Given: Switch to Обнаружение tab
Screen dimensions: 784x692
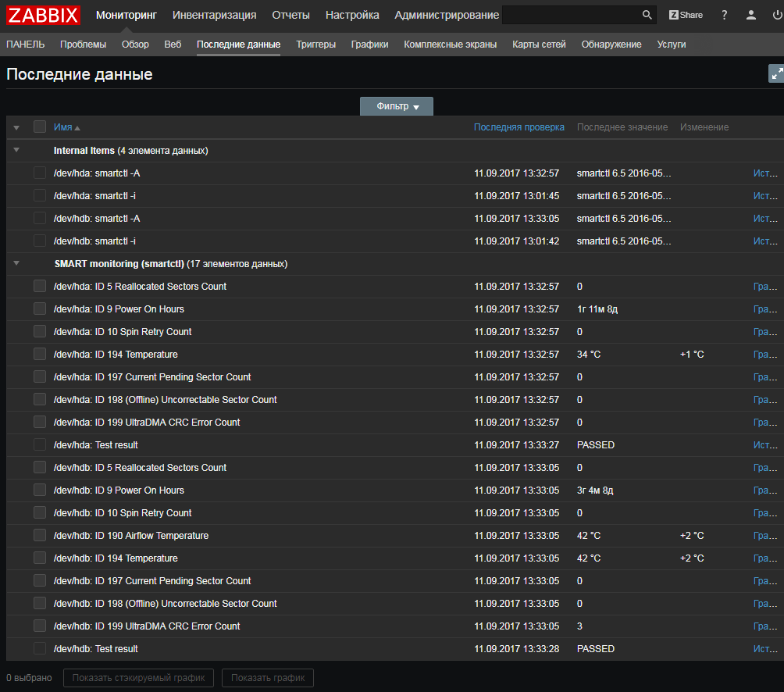Looking at the screenshot, I should [x=611, y=45].
